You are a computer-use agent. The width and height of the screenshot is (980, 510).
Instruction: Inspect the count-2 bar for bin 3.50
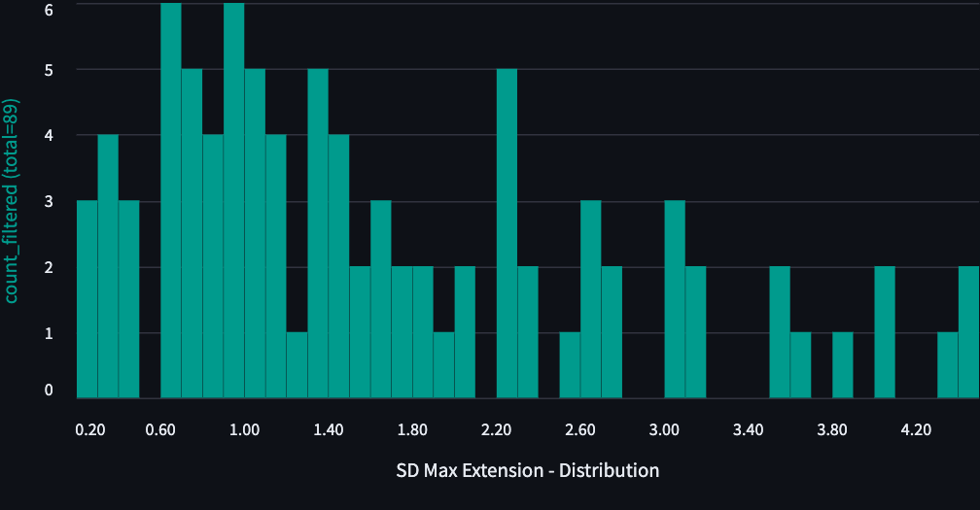click(780, 332)
